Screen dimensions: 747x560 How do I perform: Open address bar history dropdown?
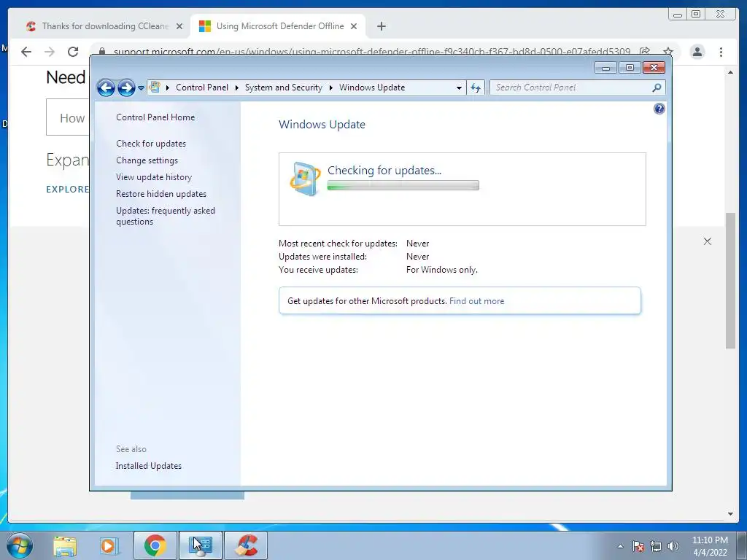459,87
